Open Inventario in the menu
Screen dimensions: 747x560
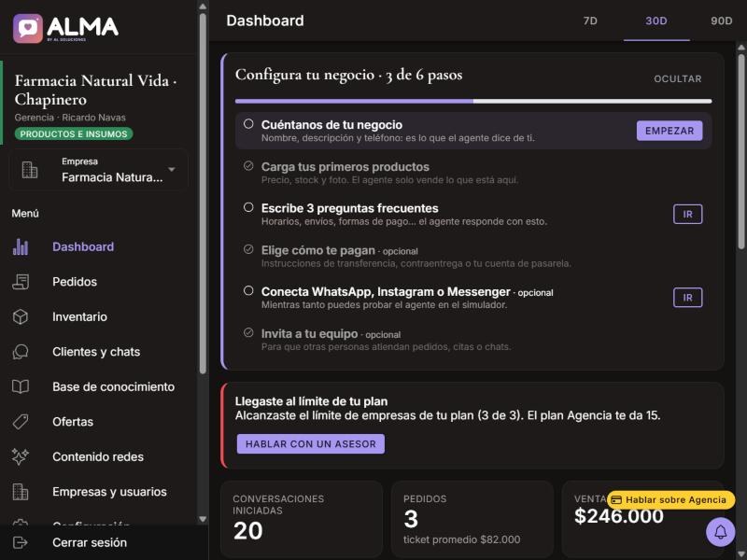(x=99, y=316)
